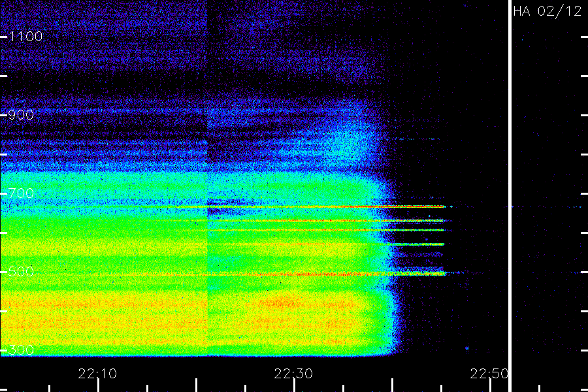Viewport: 588px width, 392px height.
Task: Click the 700 frequency axis label
Action: point(21,193)
